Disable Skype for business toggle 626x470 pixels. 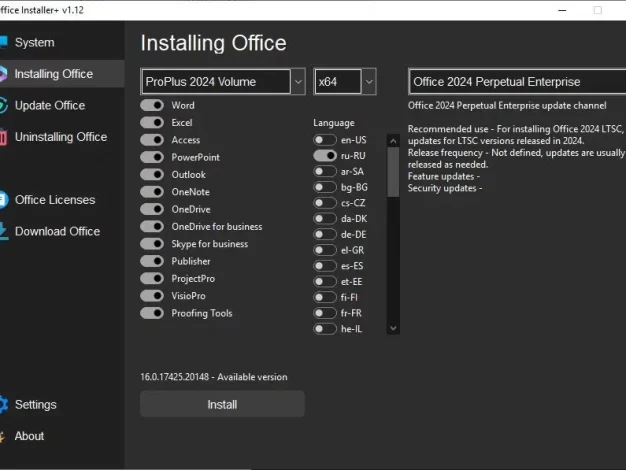pyautogui.click(x=152, y=244)
